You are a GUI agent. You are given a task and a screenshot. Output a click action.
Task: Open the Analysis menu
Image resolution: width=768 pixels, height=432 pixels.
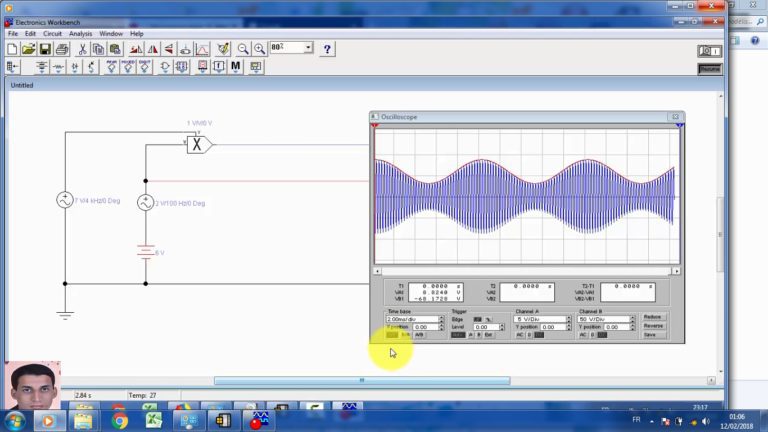coord(81,33)
